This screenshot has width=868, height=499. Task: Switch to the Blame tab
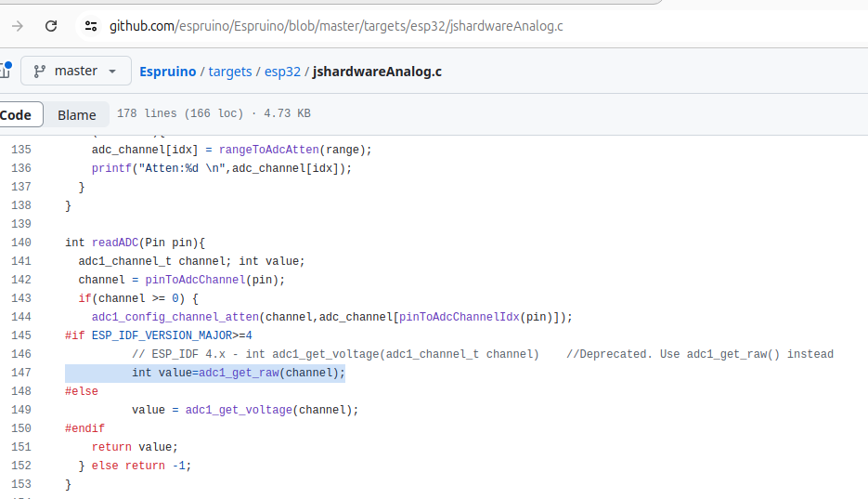77,114
